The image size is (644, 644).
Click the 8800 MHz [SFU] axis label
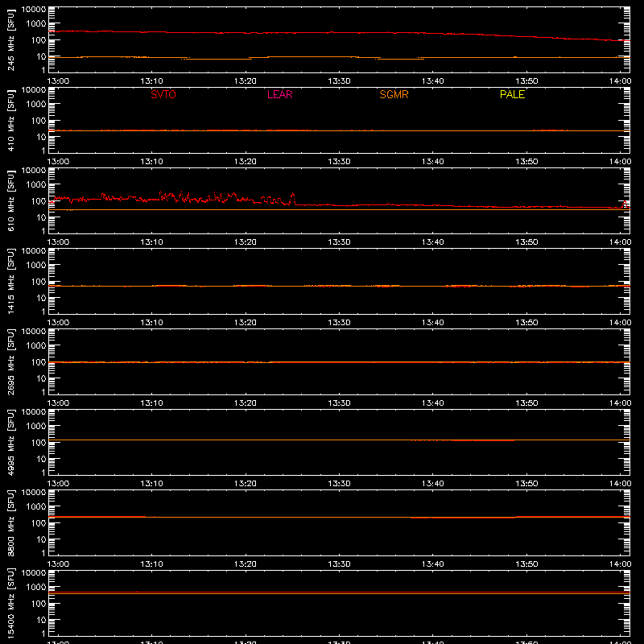point(10,522)
